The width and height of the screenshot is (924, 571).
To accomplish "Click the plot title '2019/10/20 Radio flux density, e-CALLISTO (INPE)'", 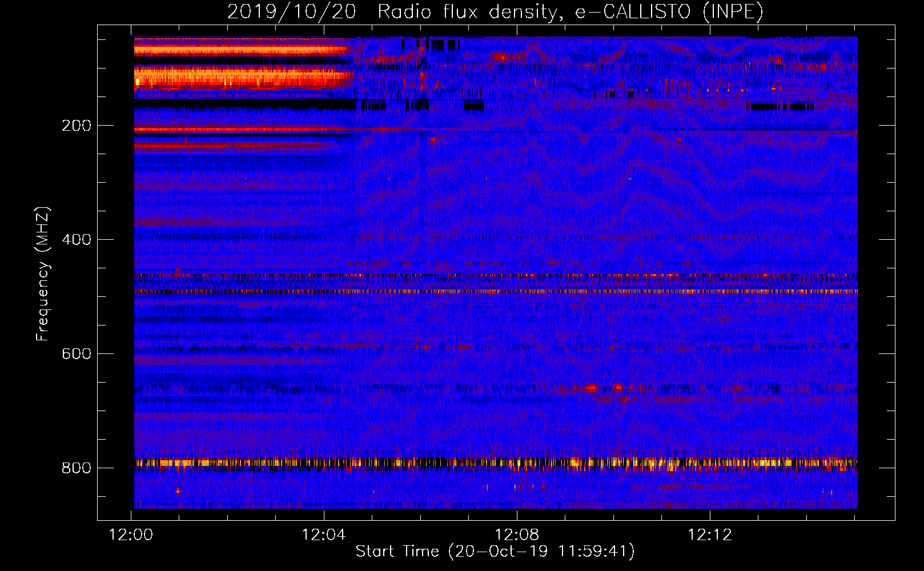I will click(495, 12).
